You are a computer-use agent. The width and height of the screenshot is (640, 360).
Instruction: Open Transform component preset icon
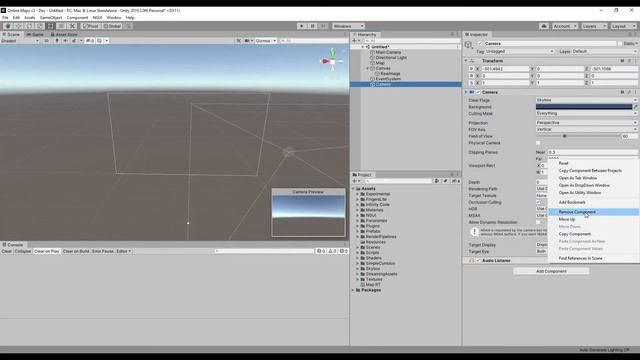629,61
